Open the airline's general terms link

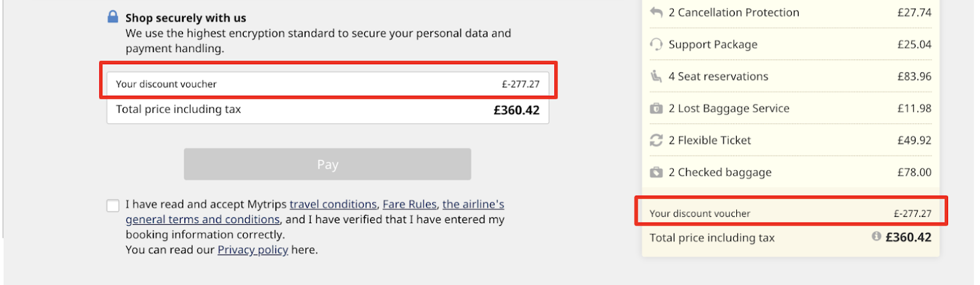(315, 211)
